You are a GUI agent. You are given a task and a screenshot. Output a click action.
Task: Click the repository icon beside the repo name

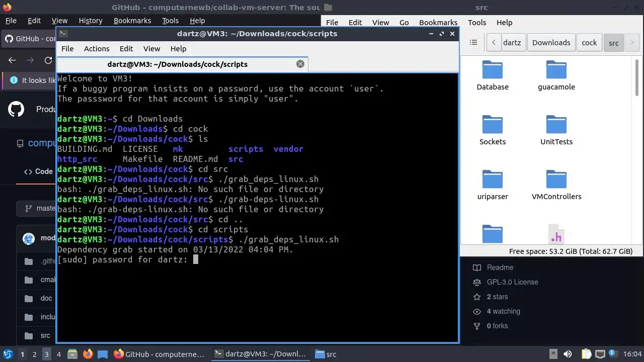point(20,143)
